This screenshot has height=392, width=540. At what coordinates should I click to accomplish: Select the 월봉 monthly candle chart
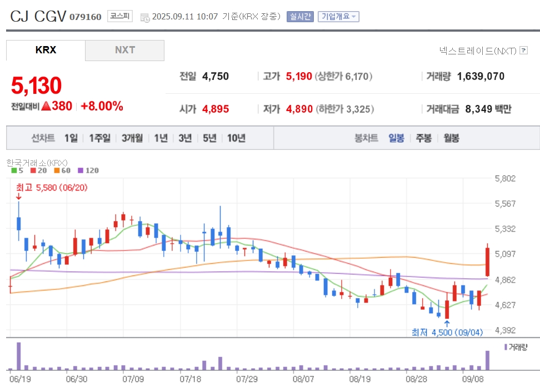[x=451, y=138]
